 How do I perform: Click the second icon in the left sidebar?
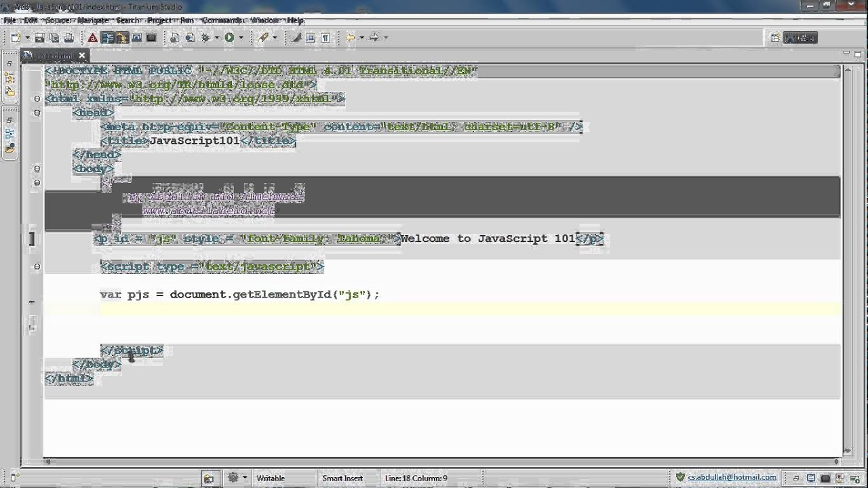coord(9,79)
